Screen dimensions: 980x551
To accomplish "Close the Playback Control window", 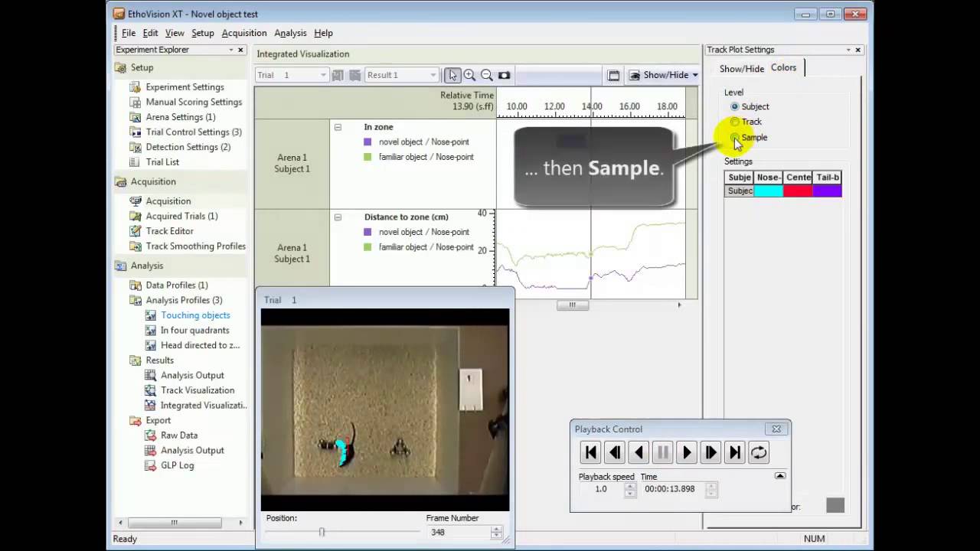I will coord(776,429).
